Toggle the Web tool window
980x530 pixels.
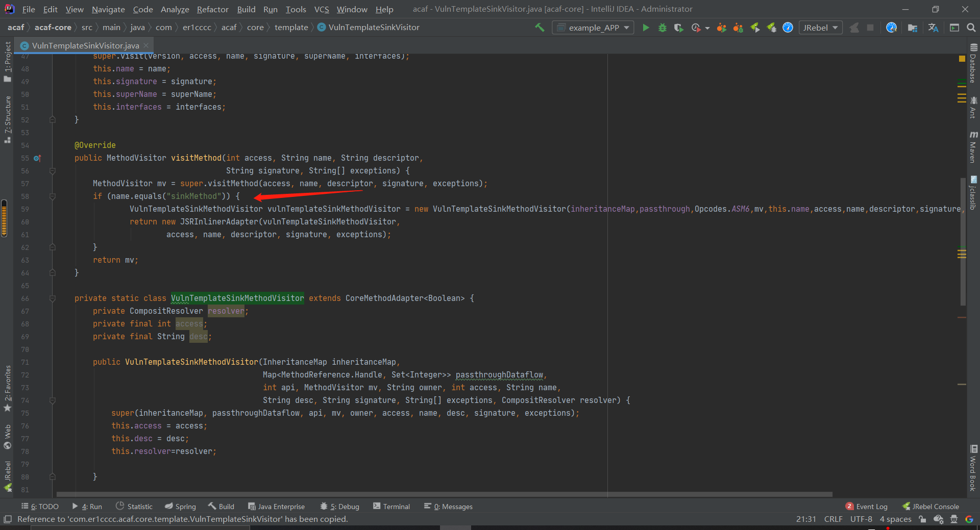pos(7,437)
